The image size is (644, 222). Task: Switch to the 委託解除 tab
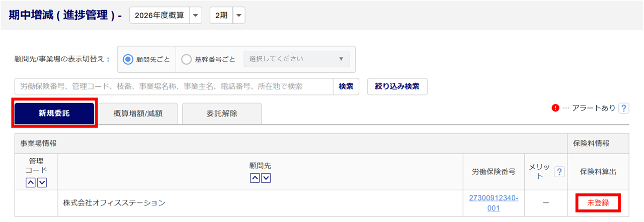point(222,114)
